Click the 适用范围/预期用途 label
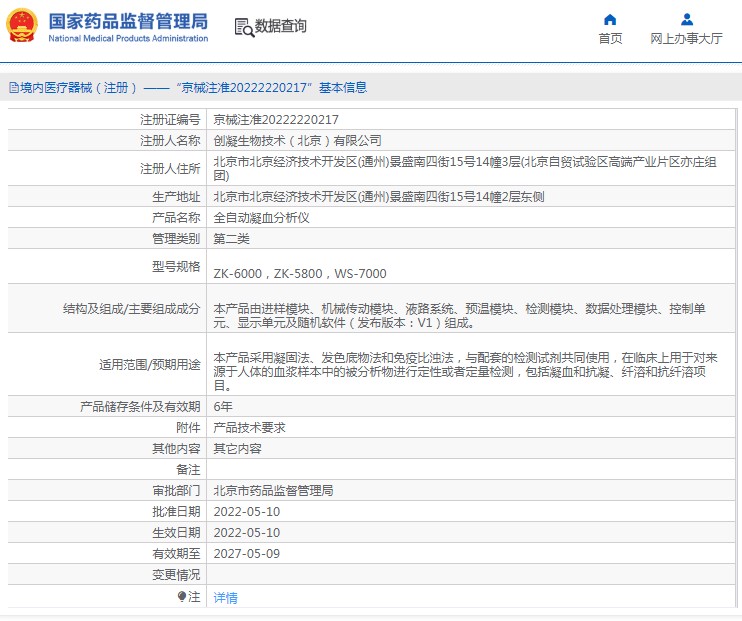Viewport: 742px width, 621px height. click(x=150, y=364)
